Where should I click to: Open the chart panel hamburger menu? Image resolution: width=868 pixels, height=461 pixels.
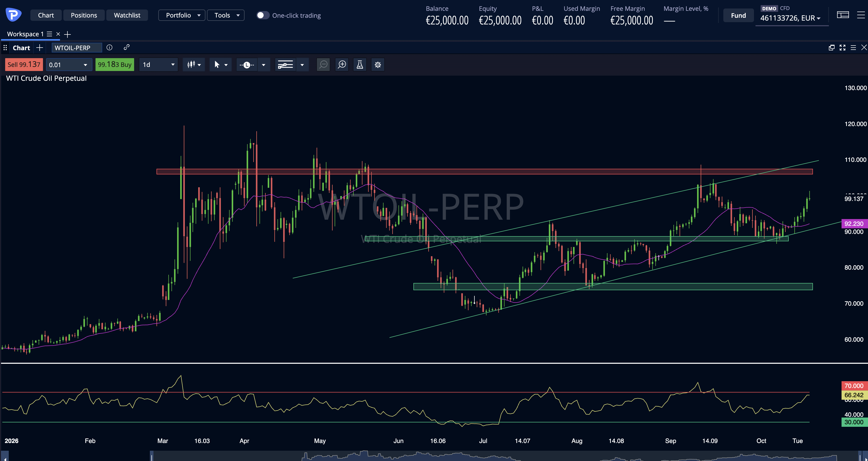click(x=853, y=48)
